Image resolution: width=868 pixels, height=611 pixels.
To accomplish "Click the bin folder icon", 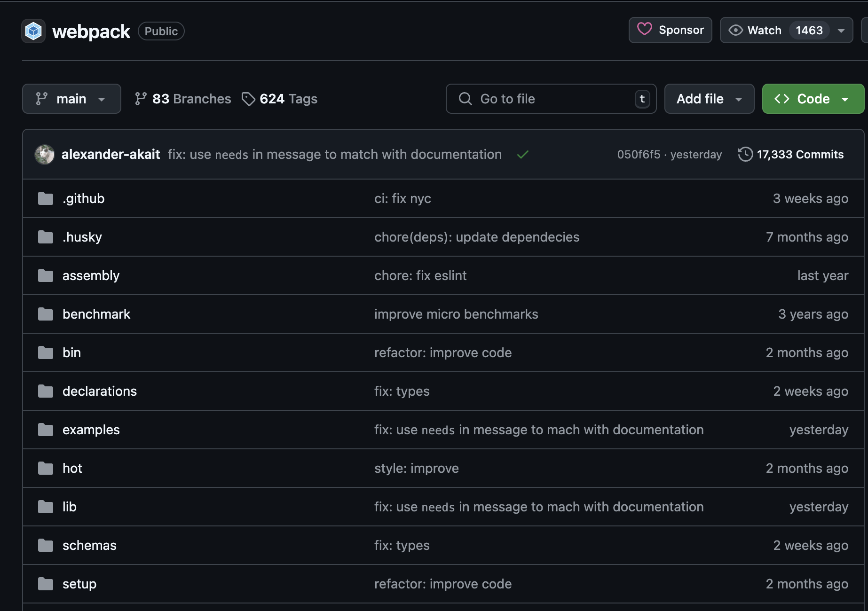I will pyautogui.click(x=46, y=352).
